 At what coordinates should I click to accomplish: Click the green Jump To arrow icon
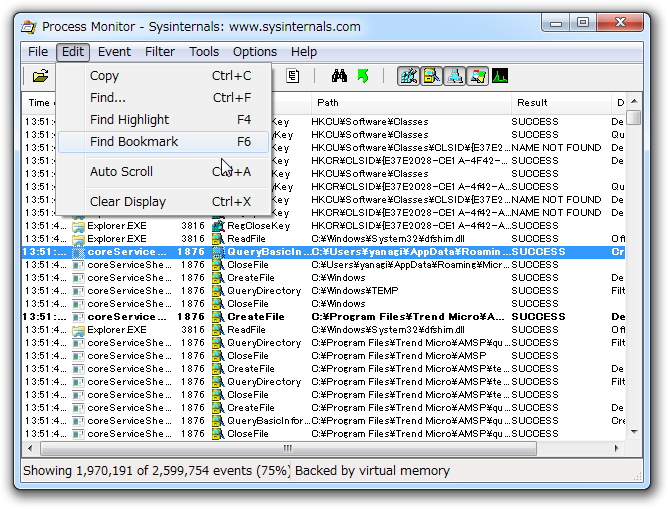(363, 77)
